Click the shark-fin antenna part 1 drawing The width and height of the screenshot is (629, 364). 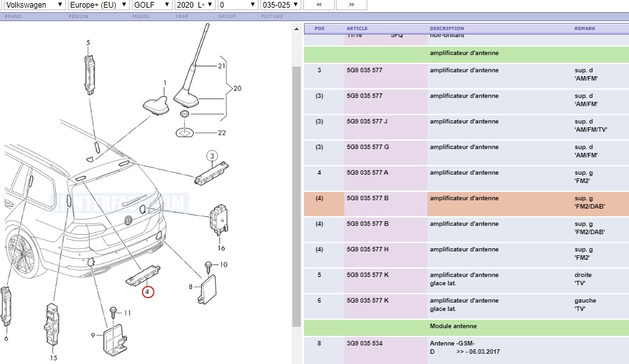tap(156, 106)
